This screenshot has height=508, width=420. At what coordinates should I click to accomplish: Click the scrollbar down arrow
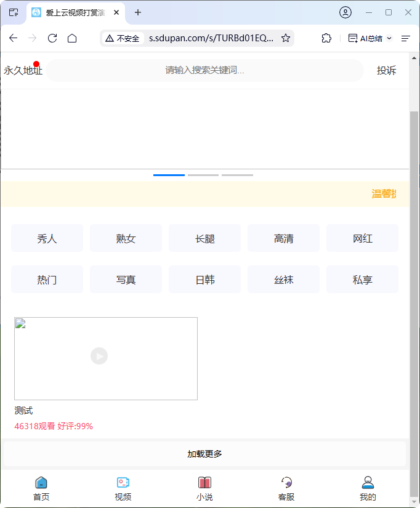pos(414,502)
